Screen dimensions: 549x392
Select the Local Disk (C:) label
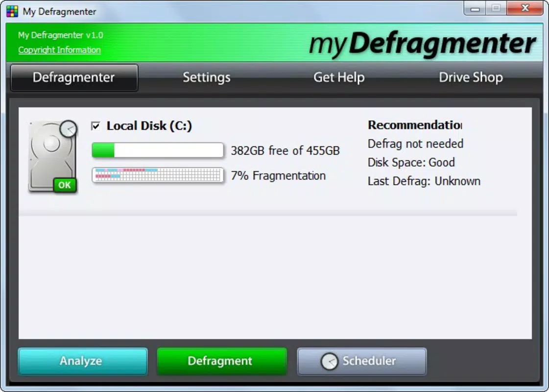pos(149,126)
